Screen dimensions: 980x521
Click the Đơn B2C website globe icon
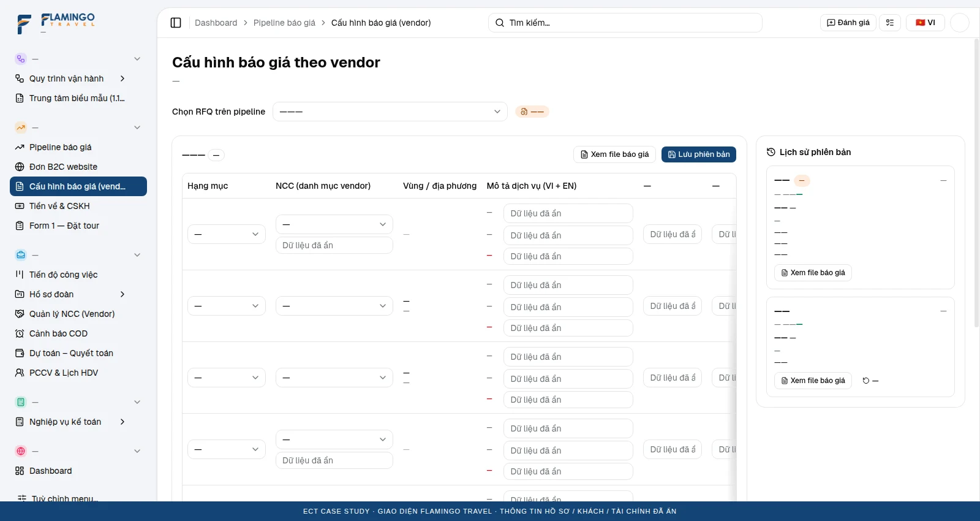point(20,167)
